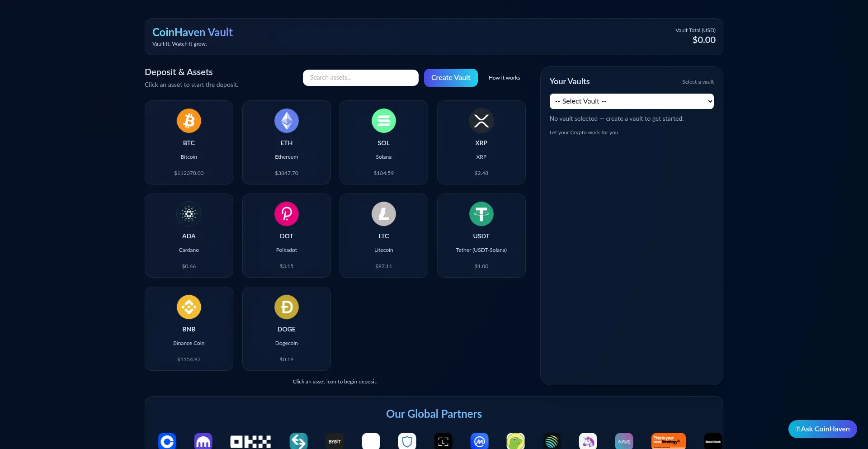868x449 pixels.
Task: Click the Cardano ADA coin icon
Action: coord(189,214)
